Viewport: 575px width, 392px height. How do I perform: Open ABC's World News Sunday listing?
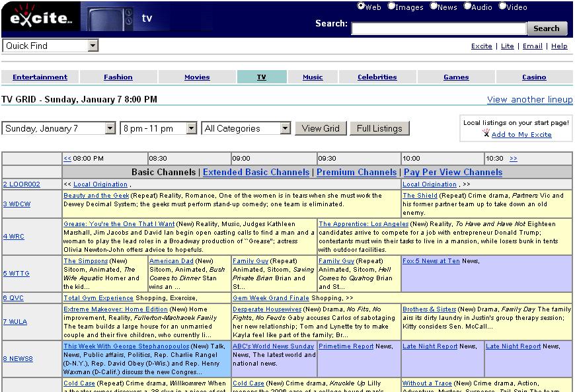[x=273, y=346]
